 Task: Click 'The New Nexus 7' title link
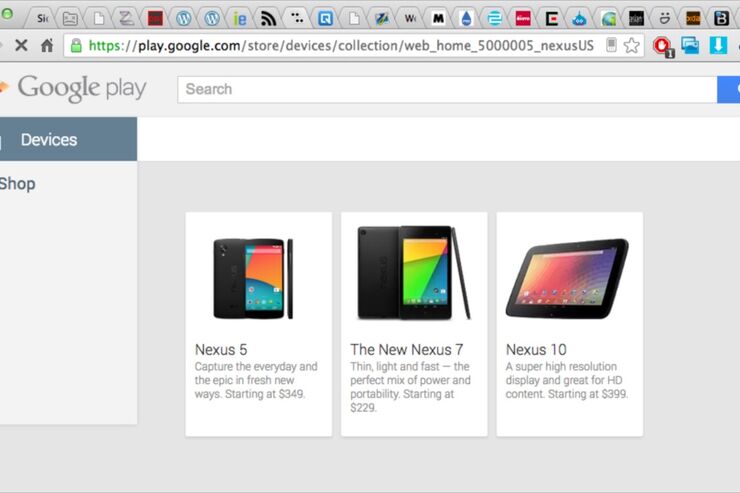(x=407, y=350)
